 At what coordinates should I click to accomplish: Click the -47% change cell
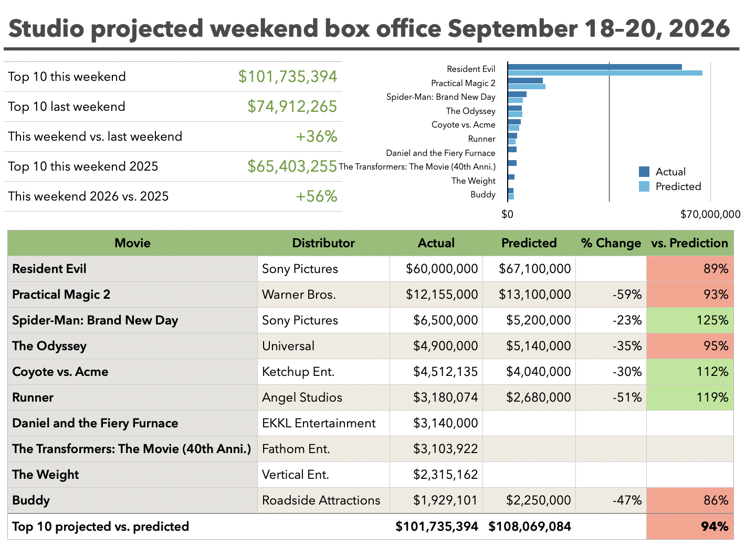pyautogui.click(x=611, y=500)
